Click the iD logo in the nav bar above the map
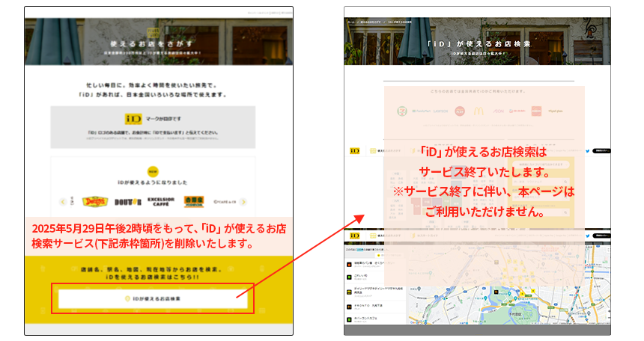The image size is (644, 341). (354, 236)
